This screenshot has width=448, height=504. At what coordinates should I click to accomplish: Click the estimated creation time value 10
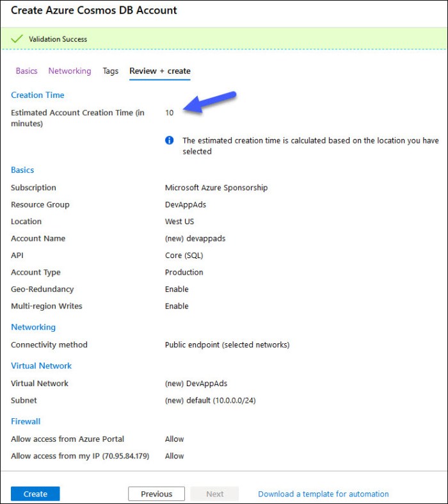(169, 113)
